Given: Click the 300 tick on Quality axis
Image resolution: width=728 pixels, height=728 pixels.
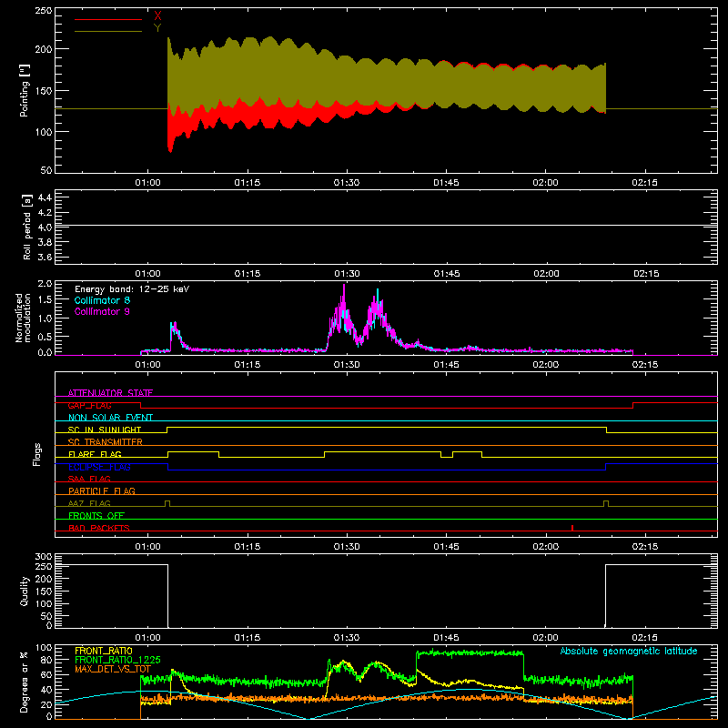Looking at the screenshot, I should tap(44, 556).
